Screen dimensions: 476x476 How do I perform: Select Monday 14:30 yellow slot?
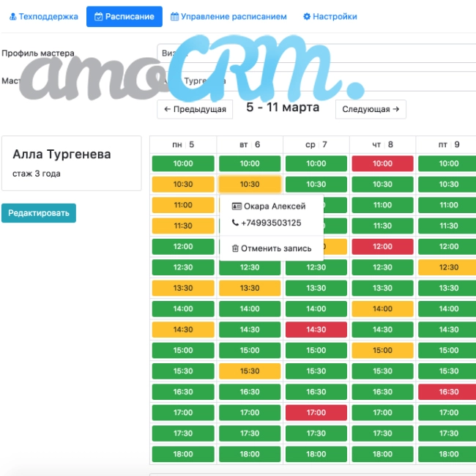coord(183,330)
